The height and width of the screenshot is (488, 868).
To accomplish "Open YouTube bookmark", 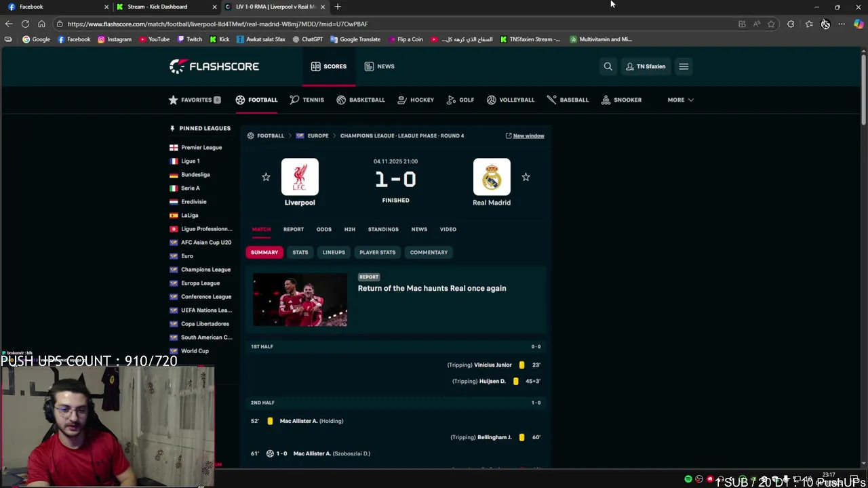I will 154,39.
